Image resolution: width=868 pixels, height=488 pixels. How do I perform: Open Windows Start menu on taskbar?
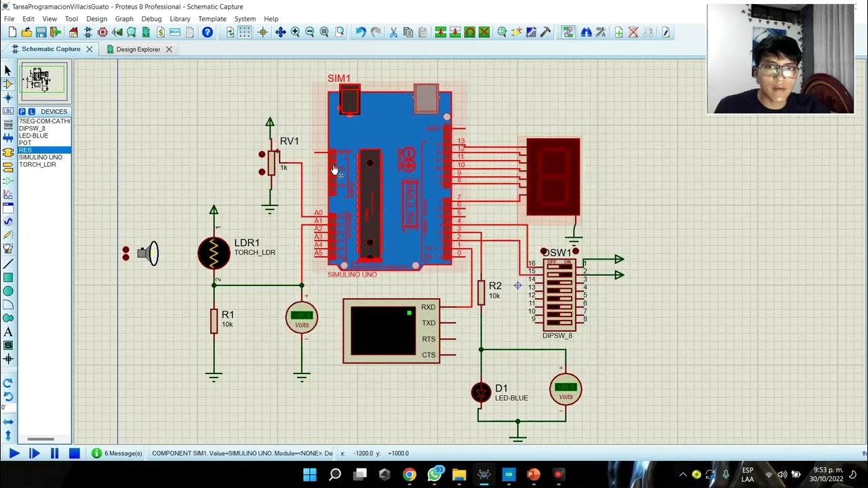tap(310, 474)
